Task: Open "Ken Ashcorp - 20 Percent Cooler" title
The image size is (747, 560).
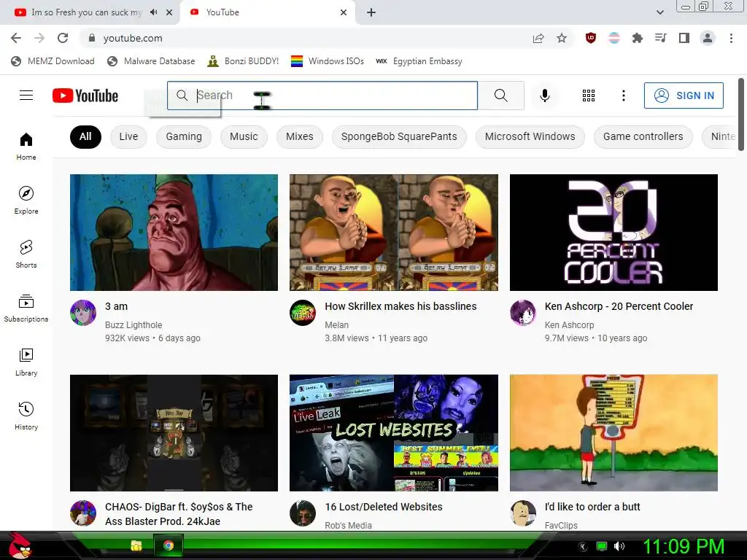Action: (619, 306)
